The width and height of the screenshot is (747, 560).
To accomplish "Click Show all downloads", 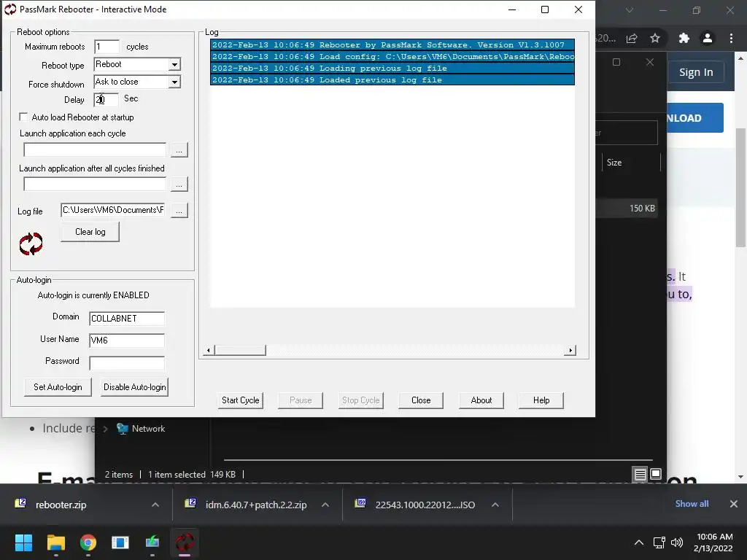I will pyautogui.click(x=692, y=504).
